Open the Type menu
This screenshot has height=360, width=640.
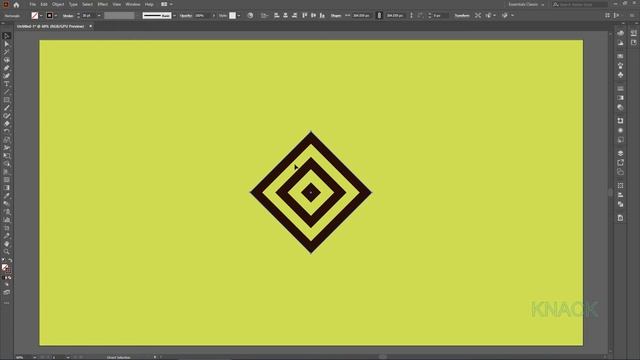tap(73, 4)
